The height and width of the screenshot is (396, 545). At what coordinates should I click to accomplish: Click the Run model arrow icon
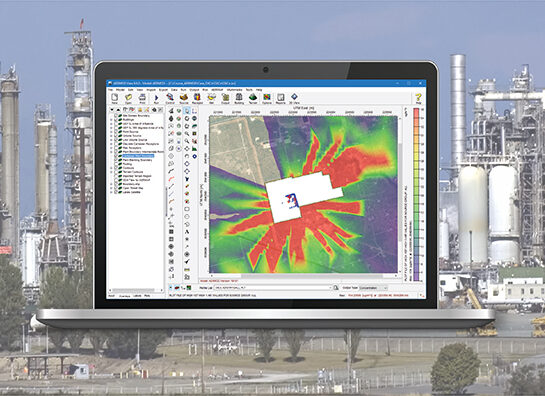click(156, 98)
